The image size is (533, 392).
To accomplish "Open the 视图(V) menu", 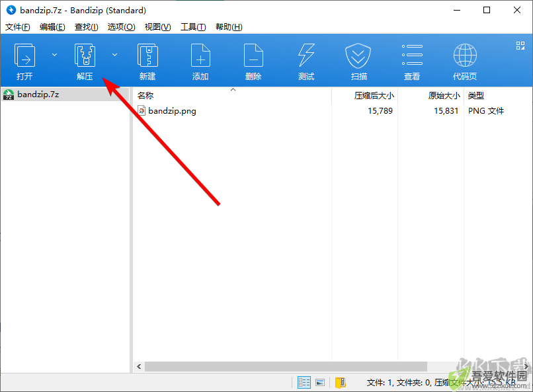I will point(158,27).
